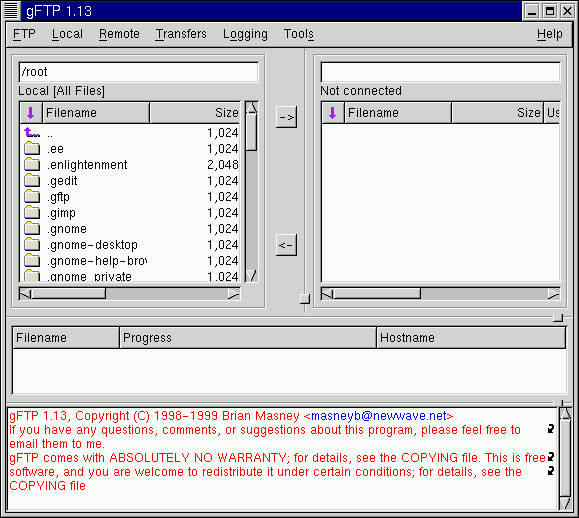This screenshot has height=518, width=579.
Task: Click the remote horizontal scrollbar thumb
Action: [377, 294]
